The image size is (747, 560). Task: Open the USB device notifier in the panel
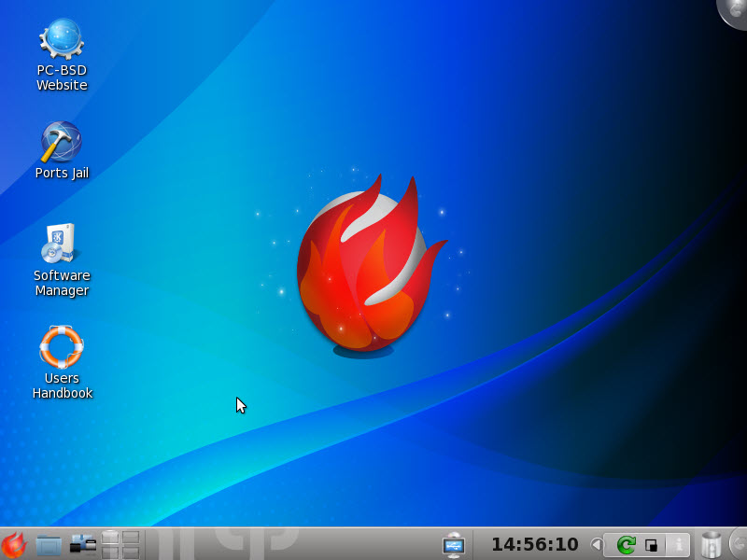tap(454, 545)
